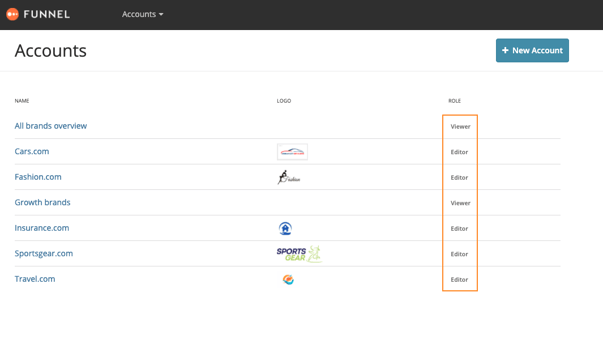Open the Sportsgear.com account link
Image resolution: width=603 pixels, height=360 pixels.
coord(44,253)
